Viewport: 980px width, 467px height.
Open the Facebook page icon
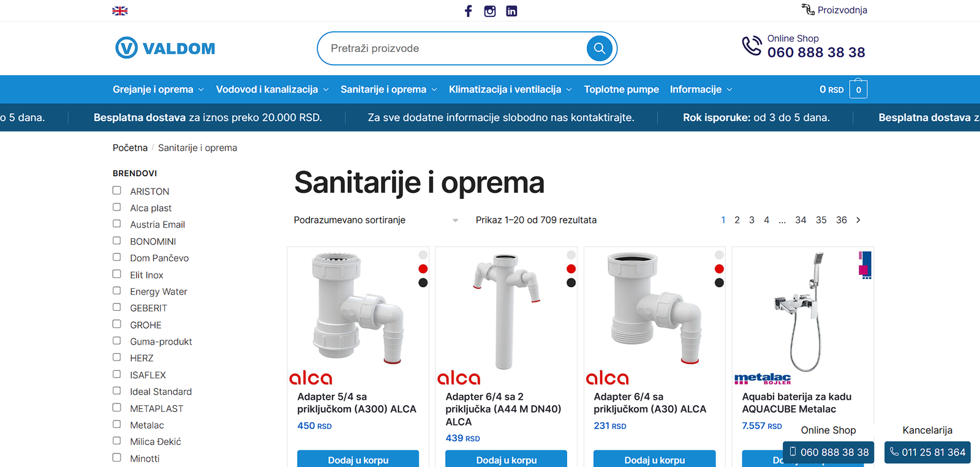(468, 11)
